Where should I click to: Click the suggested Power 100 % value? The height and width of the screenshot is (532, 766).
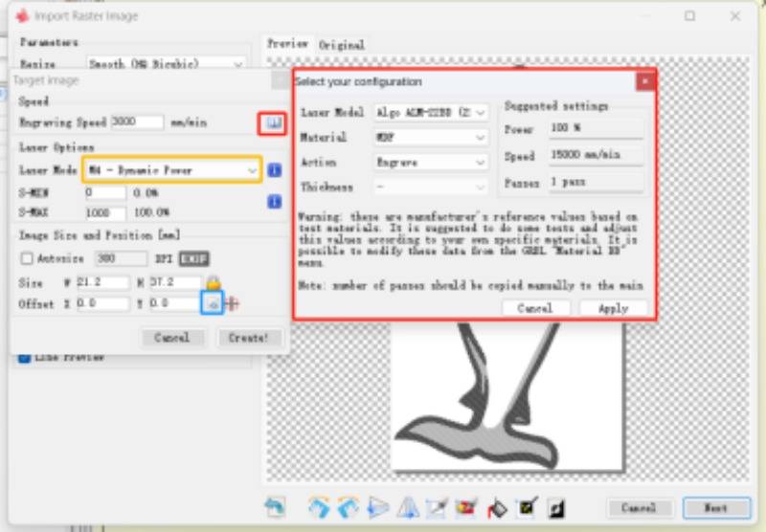tap(596, 129)
